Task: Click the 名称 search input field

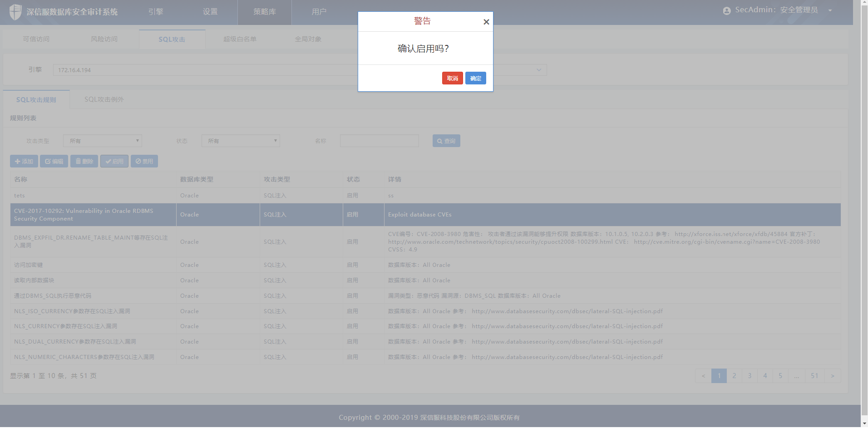Action: click(x=379, y=141)
